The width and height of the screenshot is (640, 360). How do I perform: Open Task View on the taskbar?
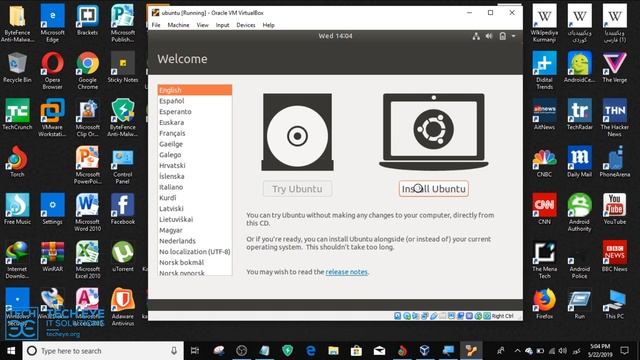(x=195, y=351)
